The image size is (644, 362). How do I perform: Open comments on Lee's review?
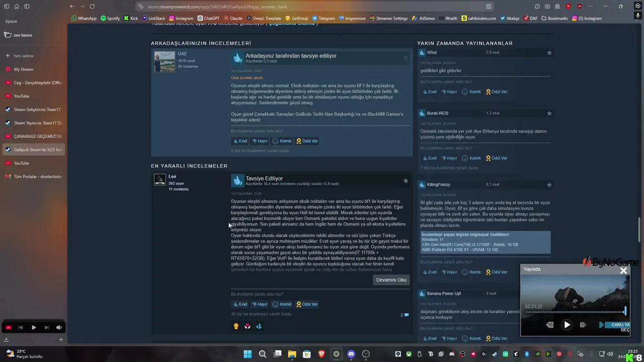pyautogui.click(x=405, y=315)
